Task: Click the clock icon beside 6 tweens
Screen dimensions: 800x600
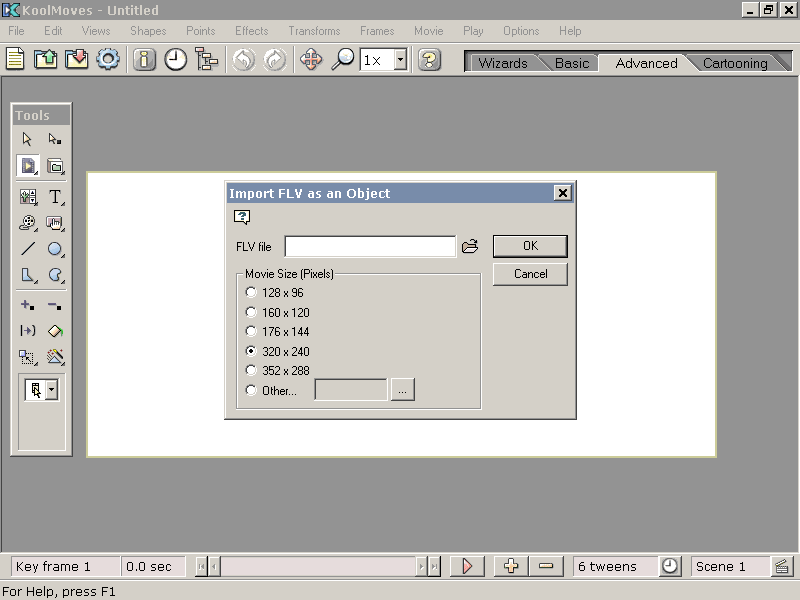Action: [670, 566]
